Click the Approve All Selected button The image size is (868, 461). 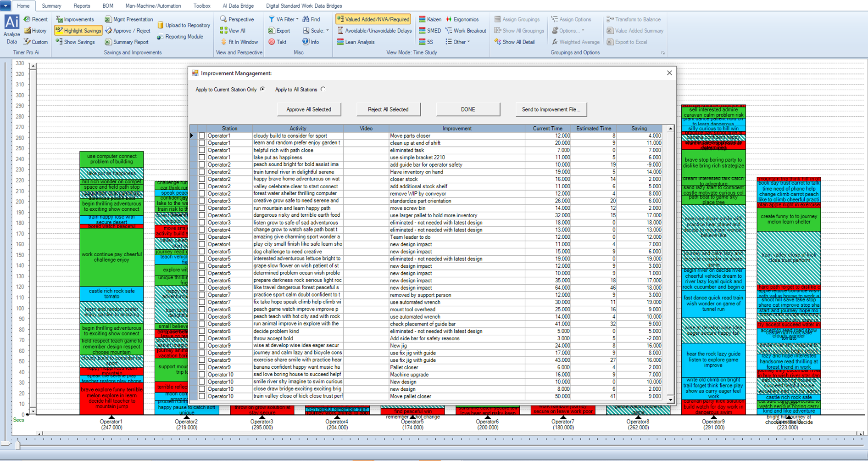[x=309, y=109]
